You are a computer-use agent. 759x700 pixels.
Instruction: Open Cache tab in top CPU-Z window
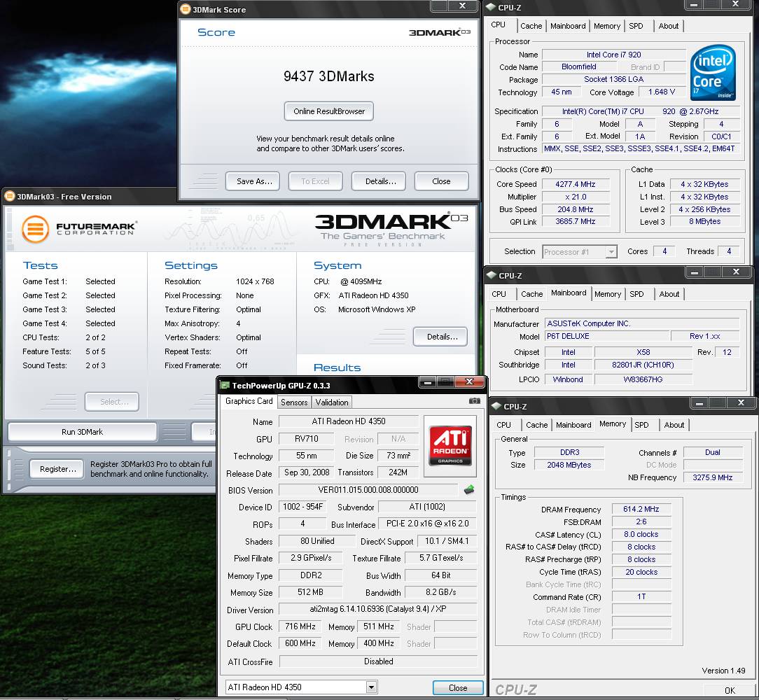click(x=531, y=26)
